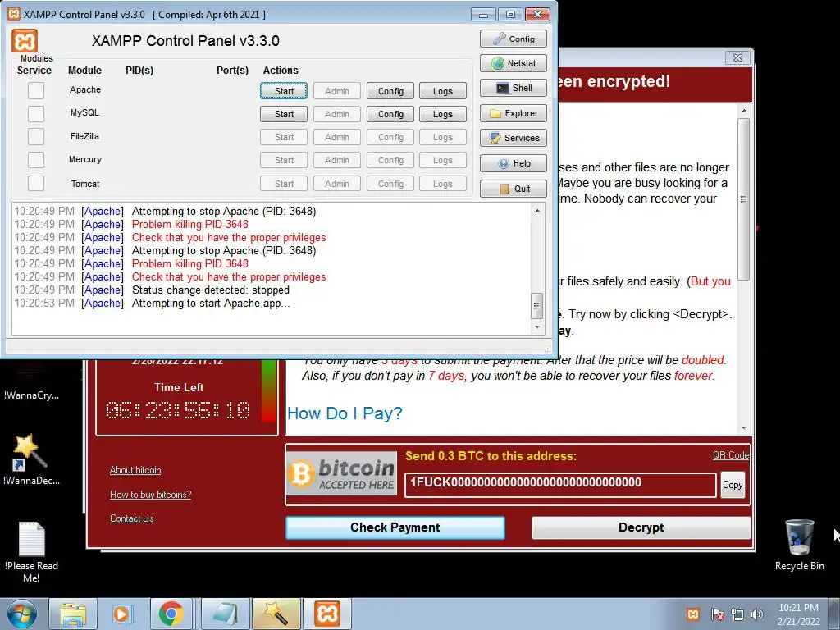Click Check Payment in the ransomware window
The image size is (840, 630).
tap(395, 527)
